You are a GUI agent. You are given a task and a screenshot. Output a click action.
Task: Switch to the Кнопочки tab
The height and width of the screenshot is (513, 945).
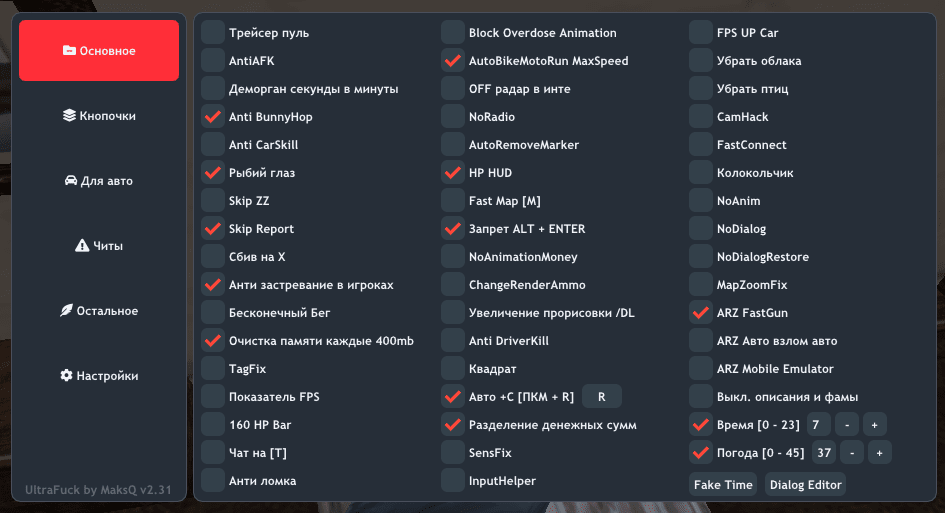[99, 116]
